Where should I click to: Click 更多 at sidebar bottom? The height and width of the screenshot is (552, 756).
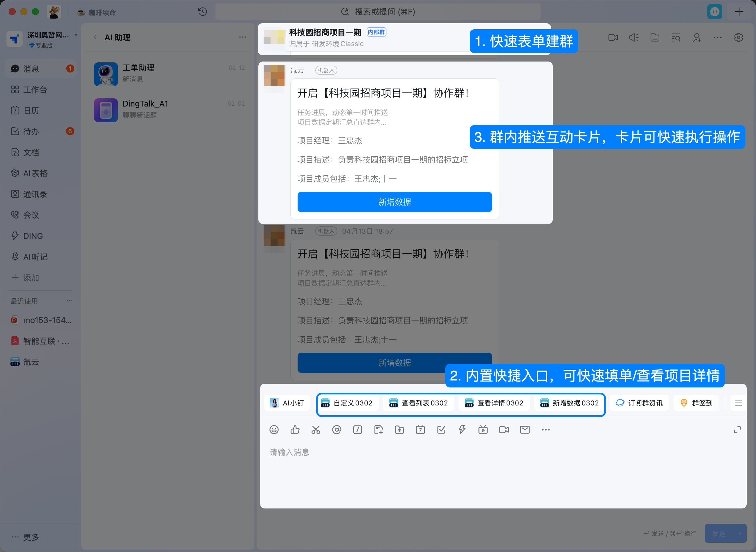pyautogui.click(x=25, y=537)
